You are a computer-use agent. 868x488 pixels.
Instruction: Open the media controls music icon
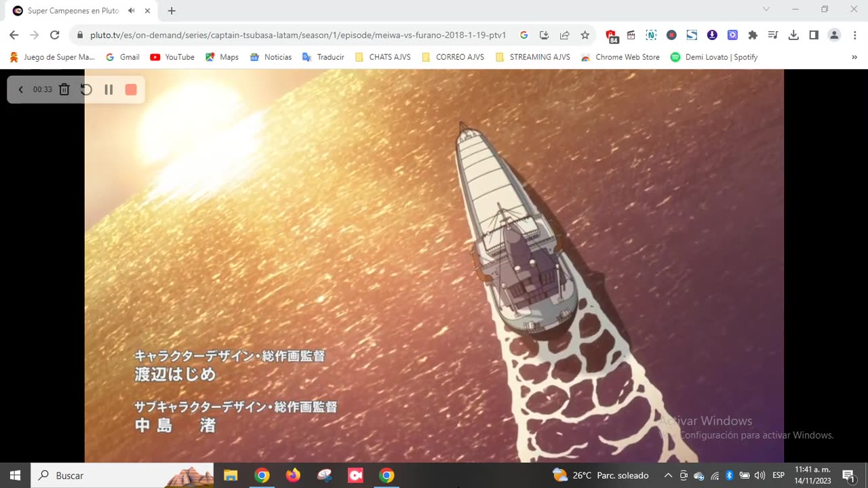773,35
